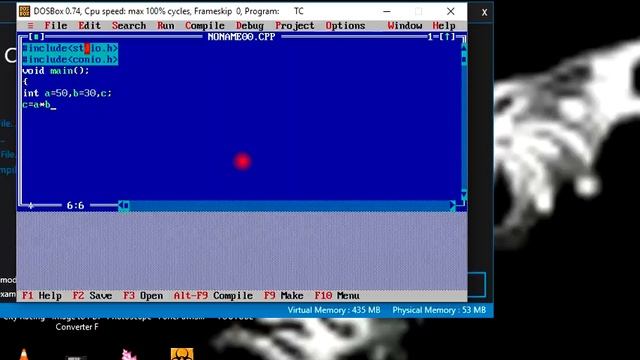Click the c=a*b code line

[x=36, y=104]
